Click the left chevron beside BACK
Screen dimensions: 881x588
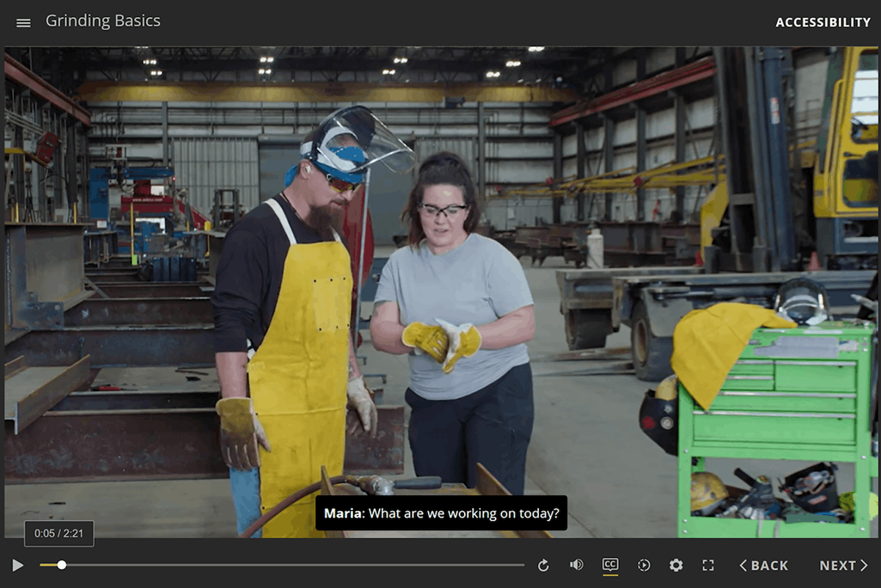[x=743, y=565]
